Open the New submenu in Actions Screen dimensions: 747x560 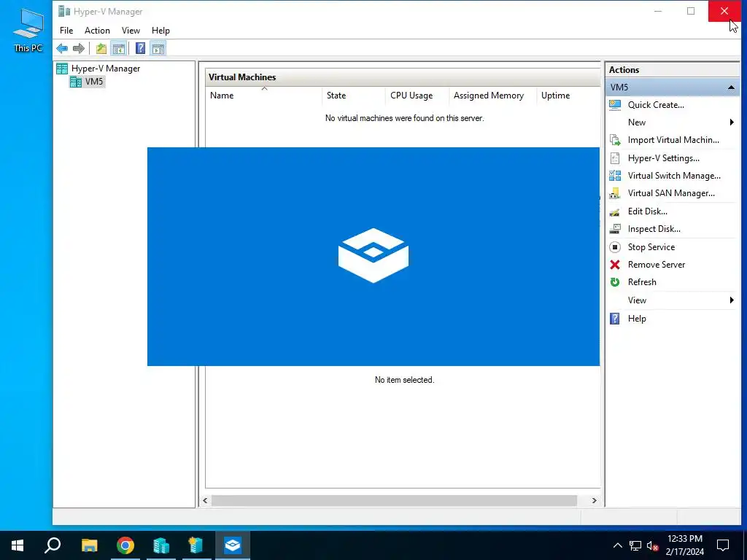[636, 122]
